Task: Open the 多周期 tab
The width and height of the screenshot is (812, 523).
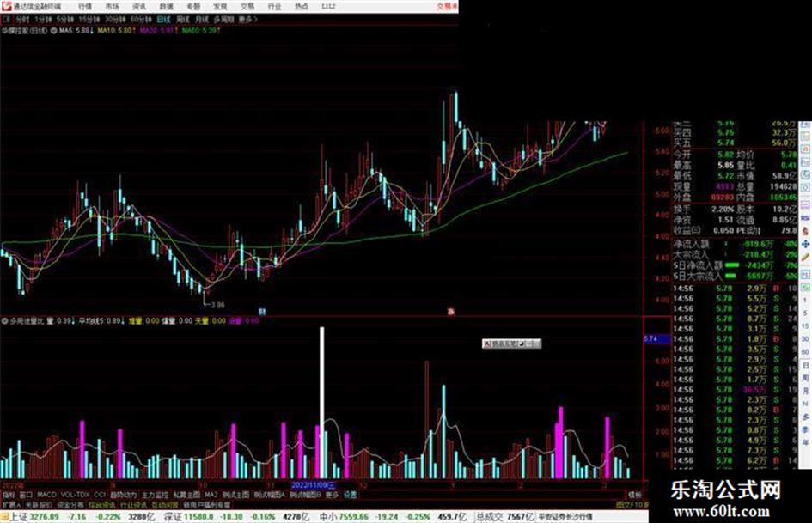Action: click(223, 20)
